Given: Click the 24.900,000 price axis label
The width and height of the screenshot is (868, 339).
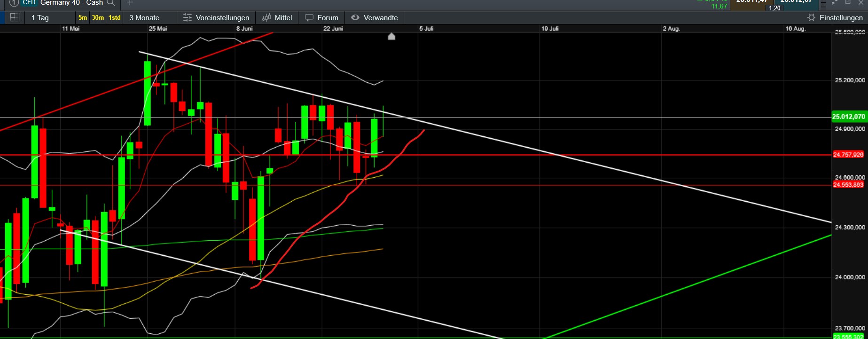Looking at the screenshot, I should coord(850,129).
